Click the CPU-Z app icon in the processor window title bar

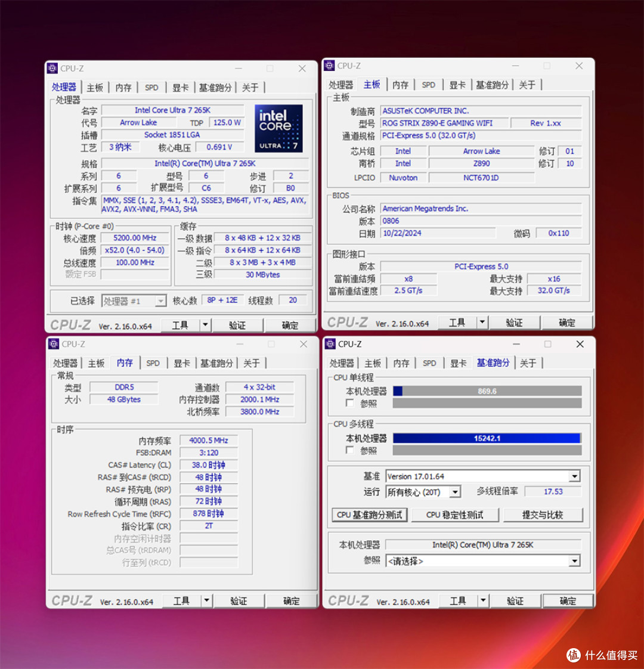click(52, 68)
